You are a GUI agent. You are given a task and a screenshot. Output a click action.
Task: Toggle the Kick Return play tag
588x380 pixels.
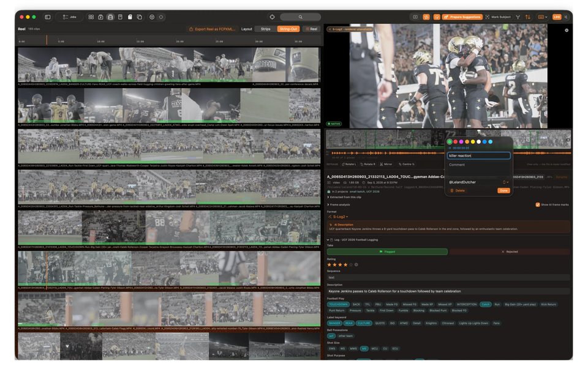pos(549,304)
